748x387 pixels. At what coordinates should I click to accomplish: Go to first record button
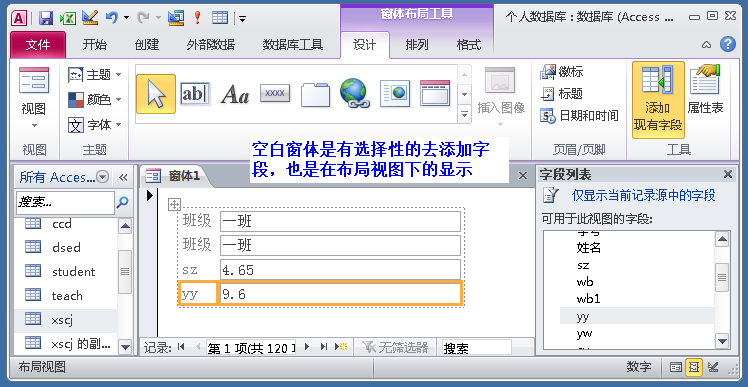coord(181,347)
